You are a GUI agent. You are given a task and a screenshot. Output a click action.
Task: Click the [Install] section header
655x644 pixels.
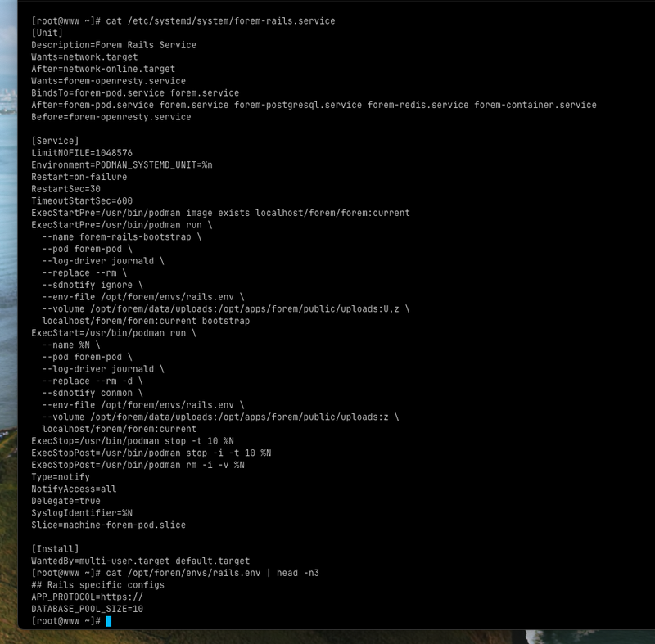pos(55,548)
